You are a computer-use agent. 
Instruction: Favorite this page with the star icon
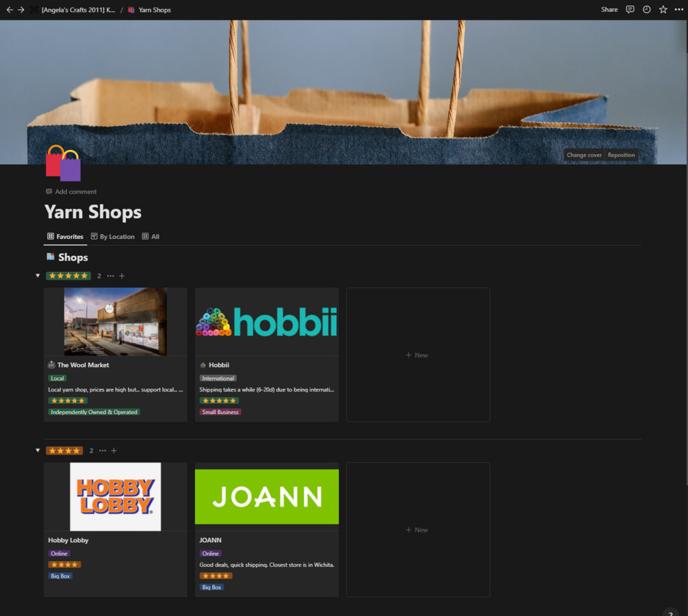[x=663, y=10]
